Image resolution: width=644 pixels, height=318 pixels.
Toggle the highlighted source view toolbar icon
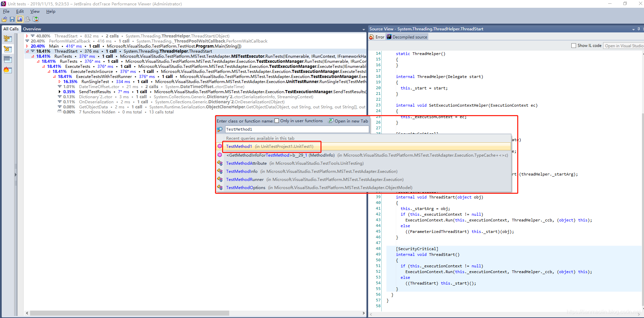click(x=20, y=19)
